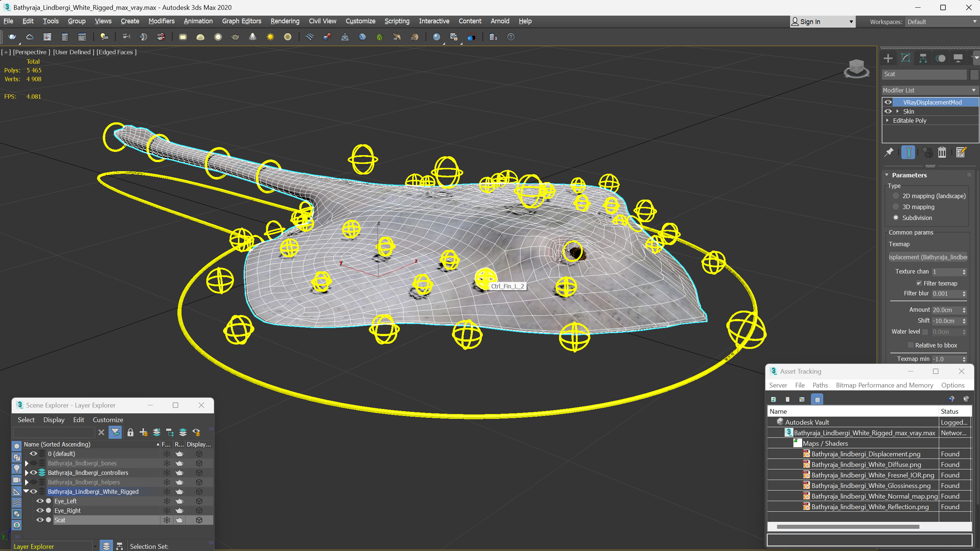Hide the Scat object via eye icon
The height and width of the screenshot is (551, 980).
[40, 520]
